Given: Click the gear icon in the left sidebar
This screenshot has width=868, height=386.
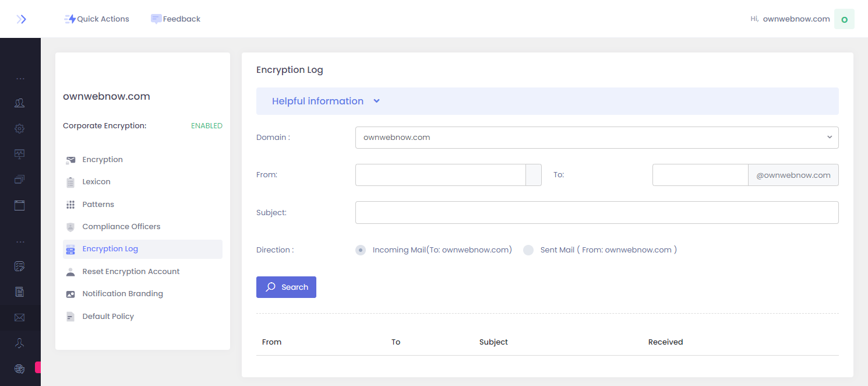Looking at the screenshot, I should [x=20, y=128].
